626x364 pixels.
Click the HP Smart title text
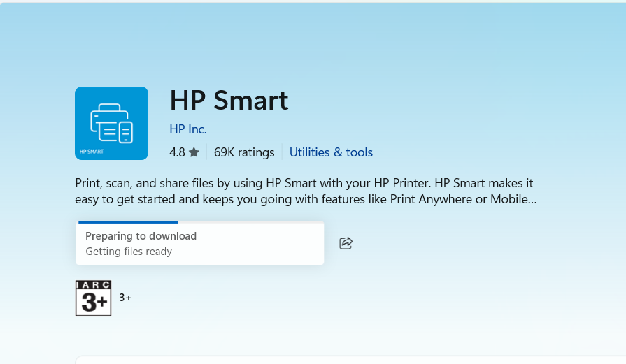(229, 101)
